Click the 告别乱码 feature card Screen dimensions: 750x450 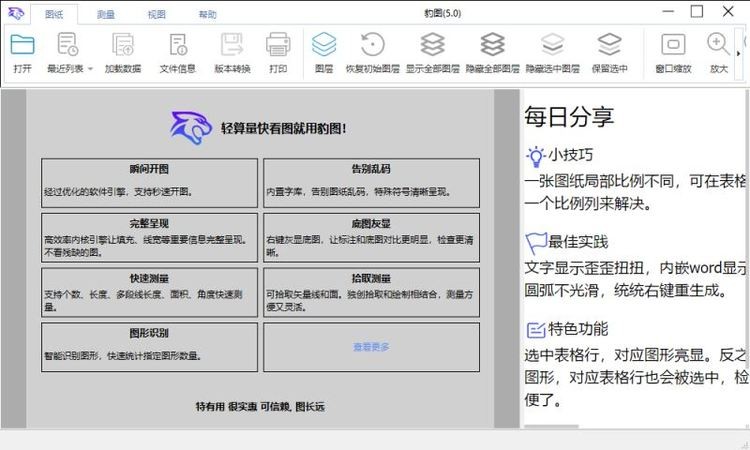click(x=371, y=183)
